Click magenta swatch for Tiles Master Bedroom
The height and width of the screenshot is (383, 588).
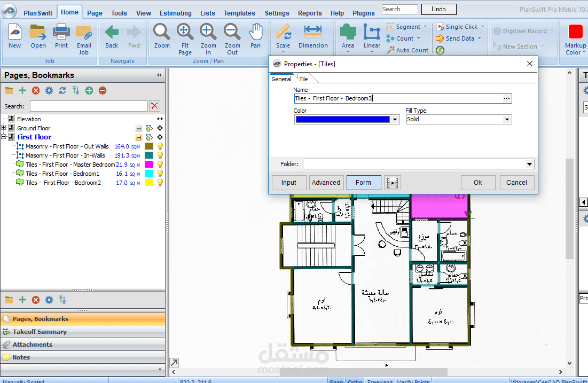[149, 165]
